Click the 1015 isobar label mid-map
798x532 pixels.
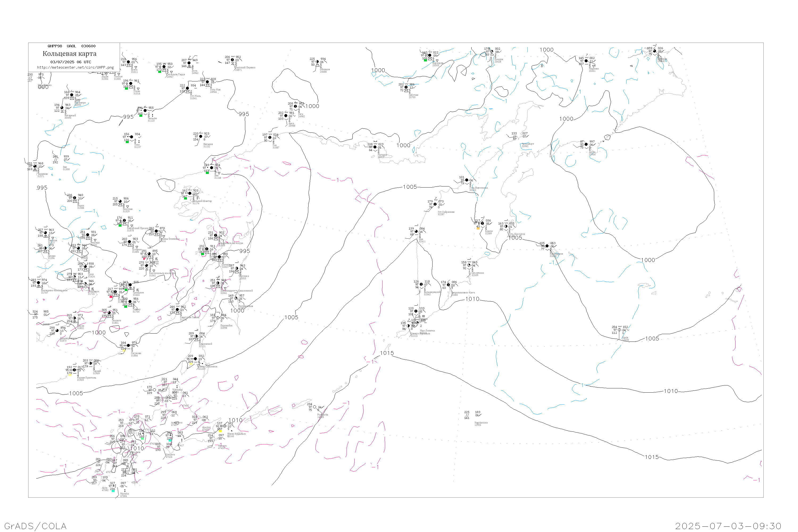pyautogui.click(x=387, y=353)
